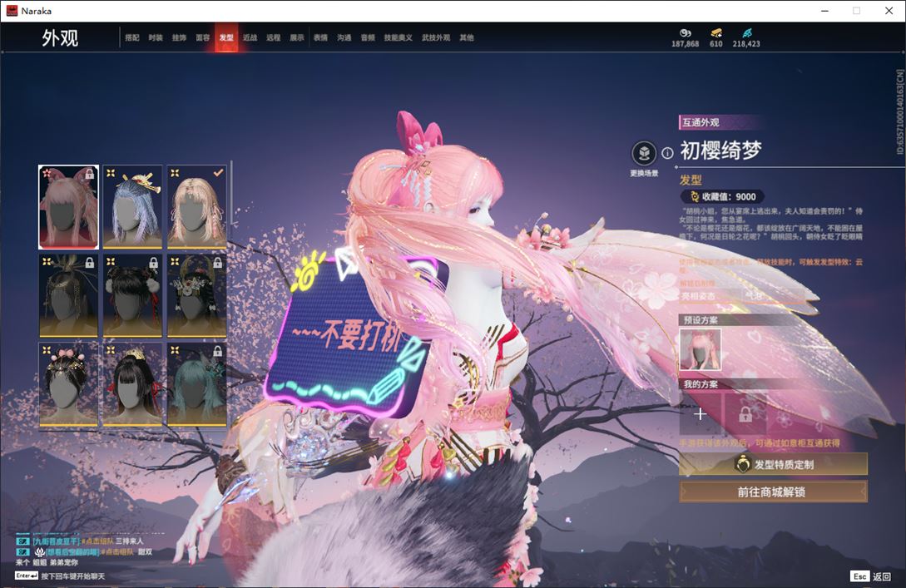Image resolution: width=906 pixels, height=588 pixels.
Task: Open the 其他 other tab
Action: (466, 37)
